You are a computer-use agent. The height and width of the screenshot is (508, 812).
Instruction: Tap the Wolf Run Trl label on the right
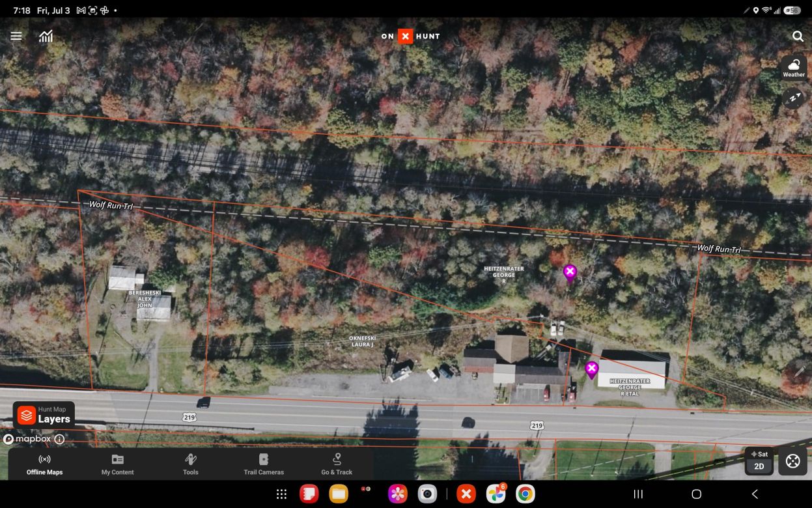point(719,249)
